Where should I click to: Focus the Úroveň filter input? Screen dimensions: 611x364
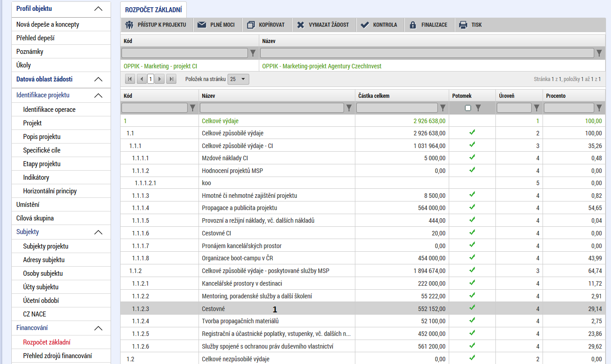point(514,108)
